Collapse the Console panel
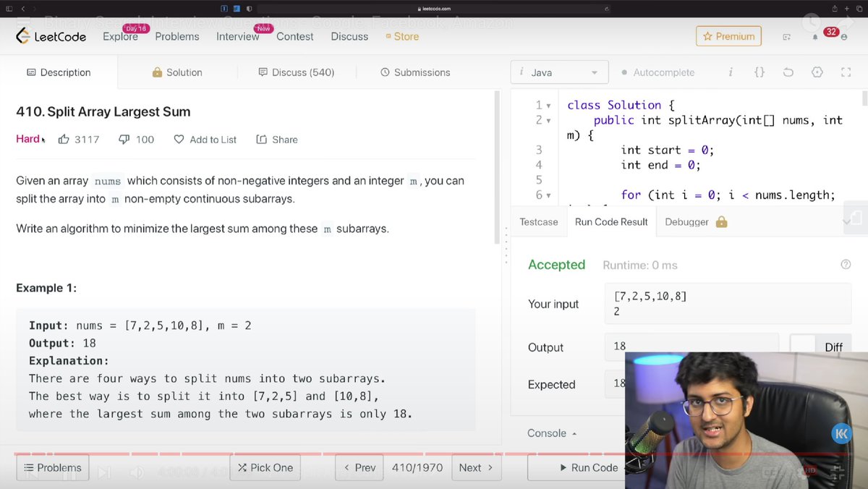This screenshot has height=489, width=868. click(551, 433)
